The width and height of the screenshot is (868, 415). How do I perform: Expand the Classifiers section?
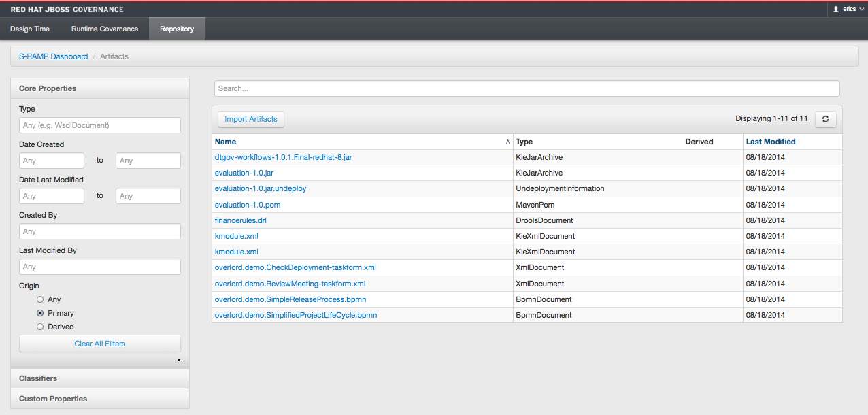click(x=100, y=378)
